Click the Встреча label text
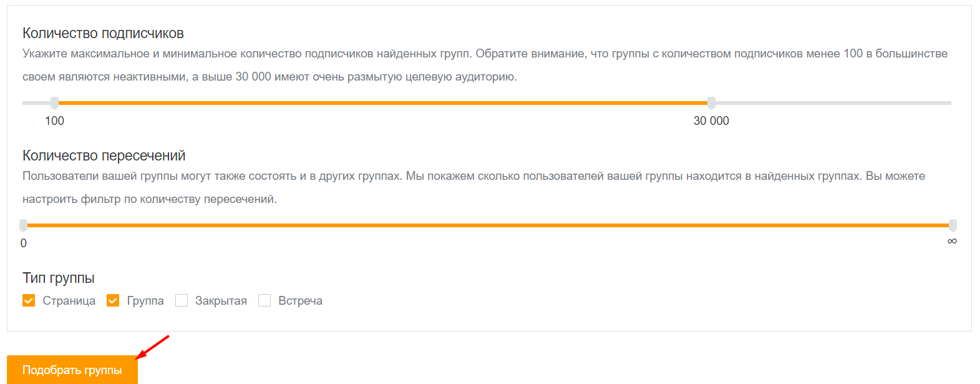 [300, 301]
